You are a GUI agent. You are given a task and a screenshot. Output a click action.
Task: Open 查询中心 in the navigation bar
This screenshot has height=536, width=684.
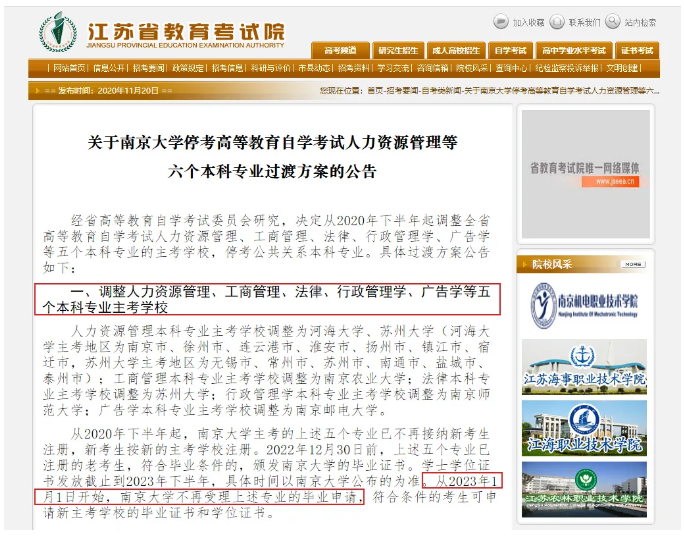pyautogui.click(x=511, y=68)
